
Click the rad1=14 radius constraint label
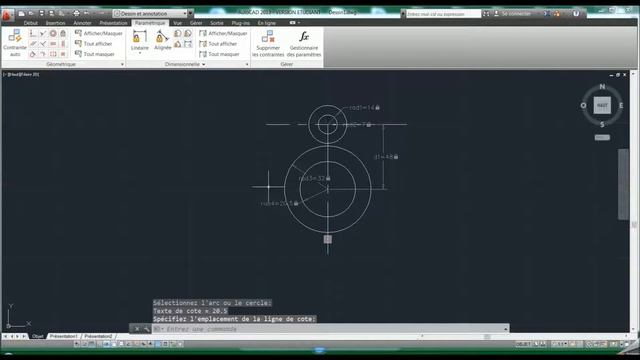[364, 108]
